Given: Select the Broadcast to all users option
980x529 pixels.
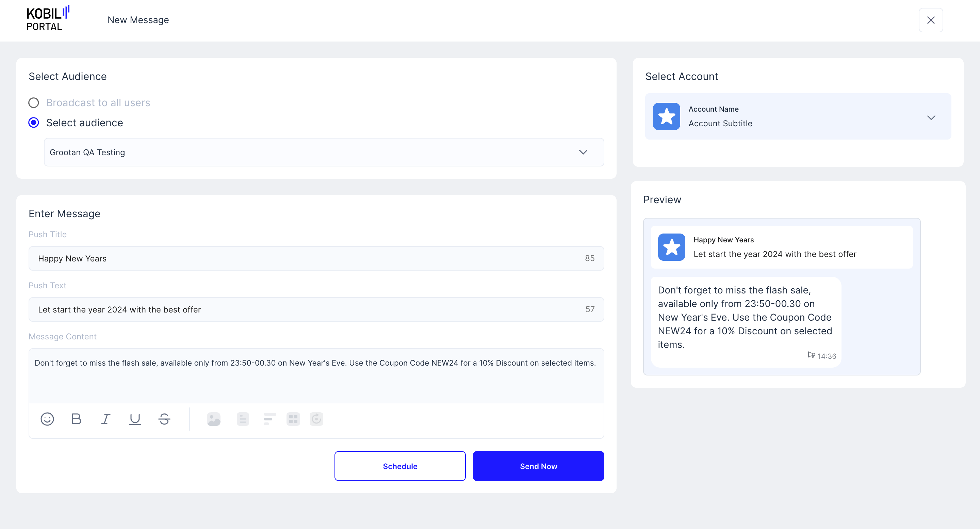Looking at the screenshot, I should point(33,102).
